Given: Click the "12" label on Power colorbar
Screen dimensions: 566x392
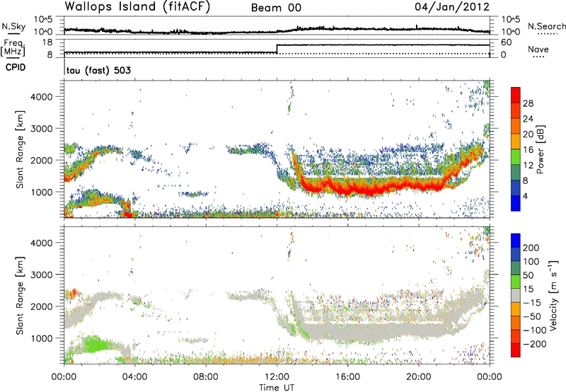Looking at the screenshot, I should [x=528, y=166].
